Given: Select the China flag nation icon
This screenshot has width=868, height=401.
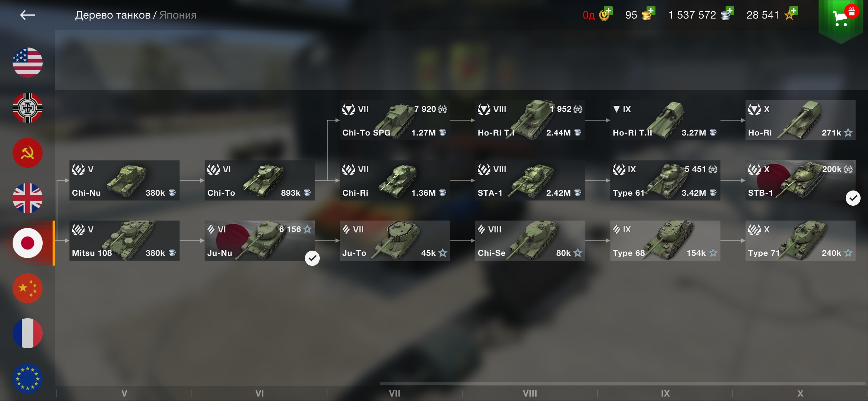Looking at the screenshot, I should point(27,288).
